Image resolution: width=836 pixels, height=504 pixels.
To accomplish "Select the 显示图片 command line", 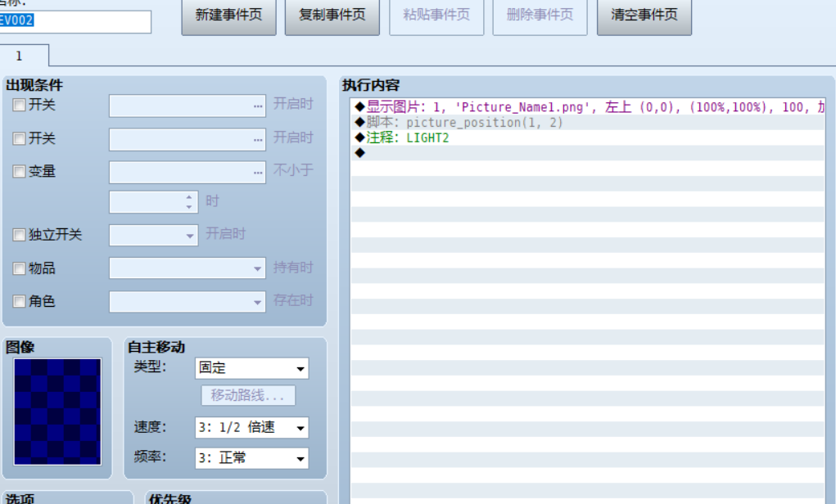I will tap(588, 107).
